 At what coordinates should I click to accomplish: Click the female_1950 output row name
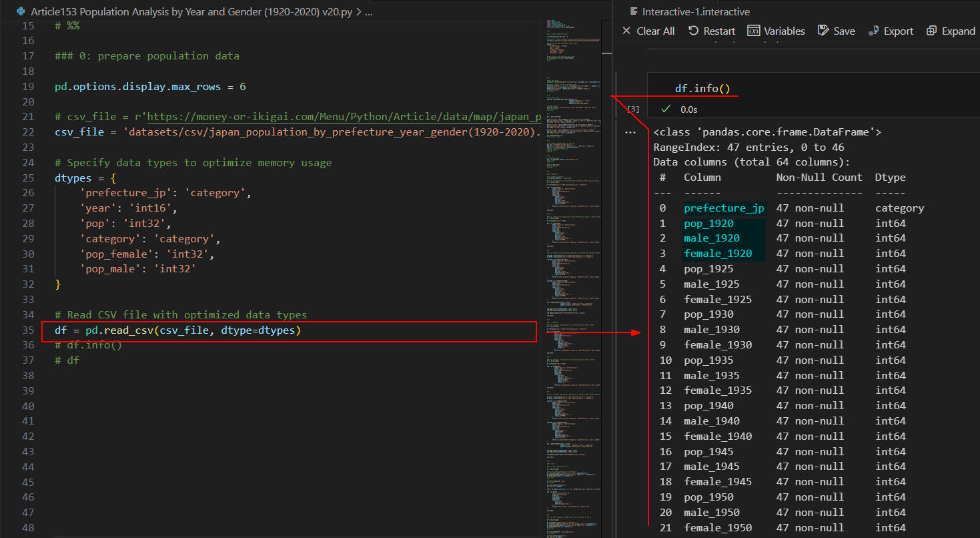(718, 527)
